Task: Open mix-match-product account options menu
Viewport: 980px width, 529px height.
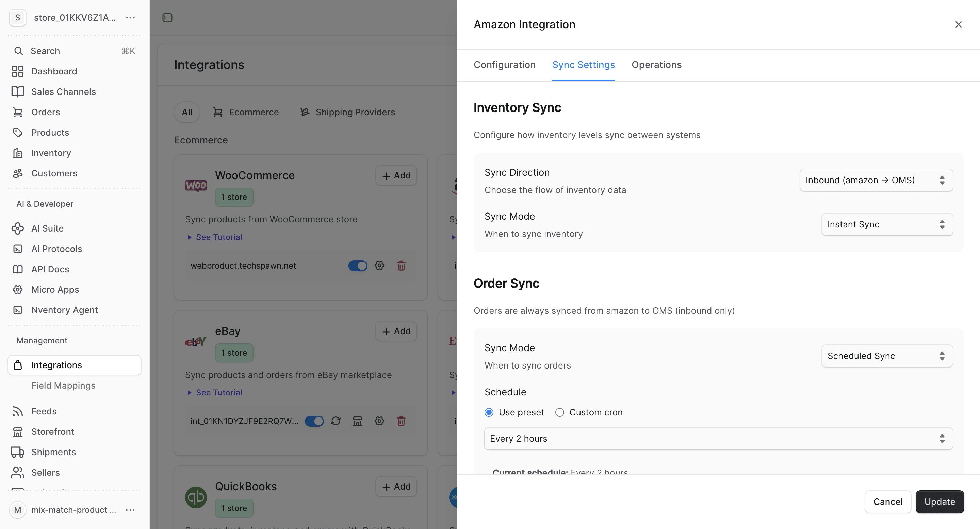Action: (130, 510)
